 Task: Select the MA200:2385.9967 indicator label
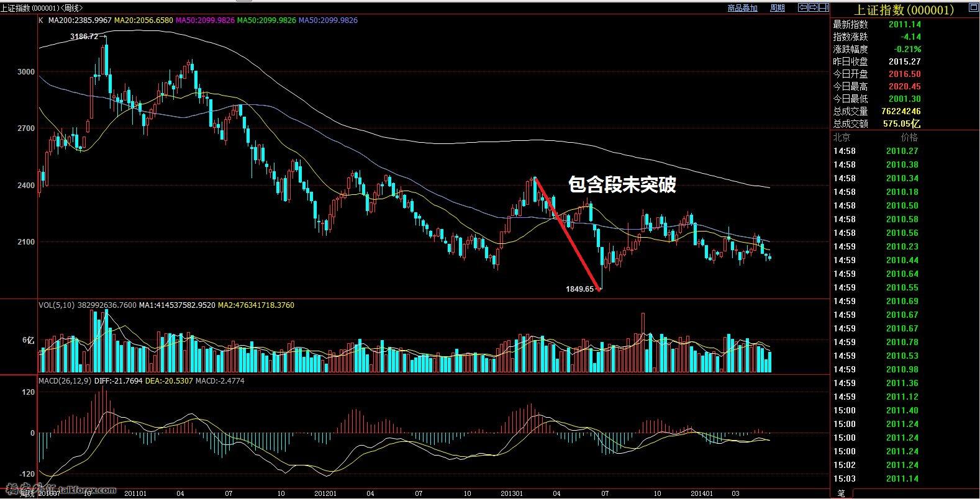pyautogui.click(x=79, y=20)
